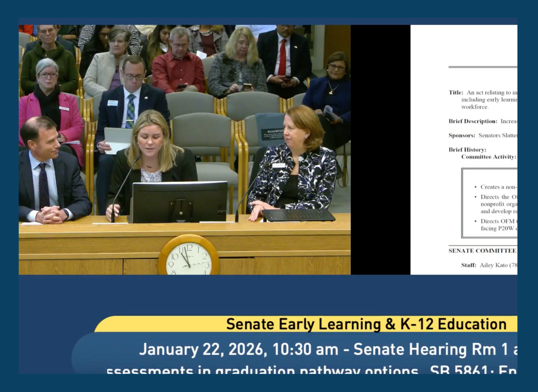Screen dimensions: 538x392
Task: Click the Brief Description label
Action: click(473, 121)
